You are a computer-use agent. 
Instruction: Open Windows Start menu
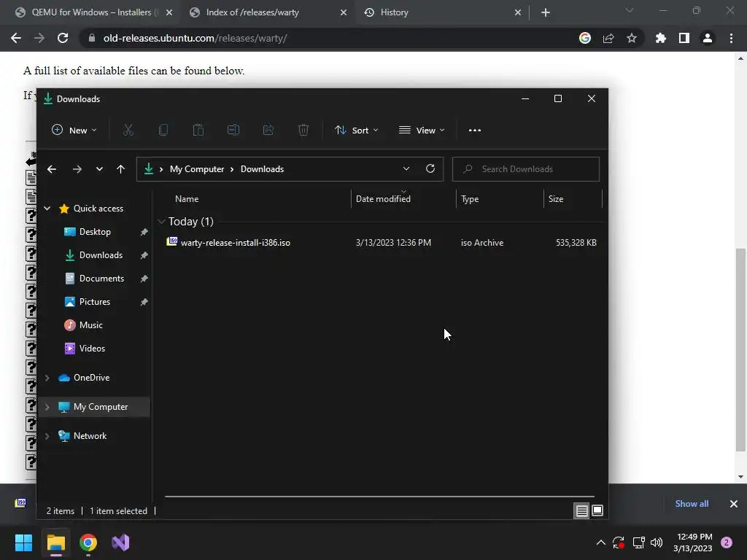coord(23,542)
